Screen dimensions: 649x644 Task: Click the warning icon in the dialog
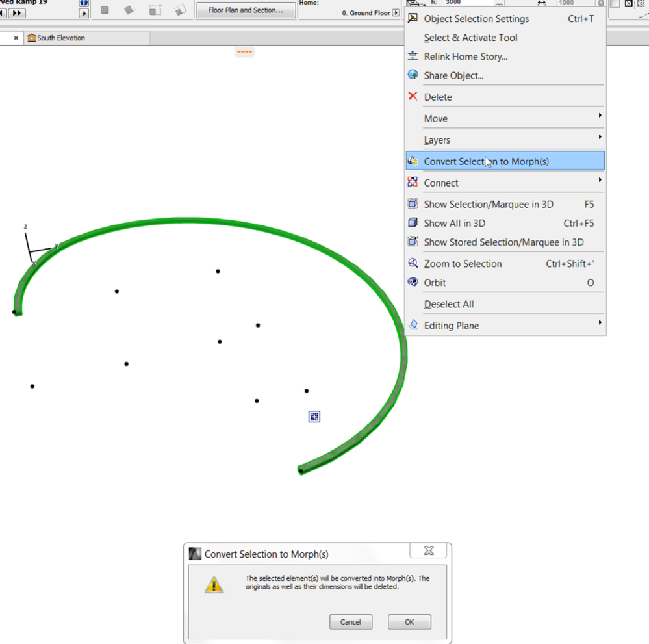214,585
